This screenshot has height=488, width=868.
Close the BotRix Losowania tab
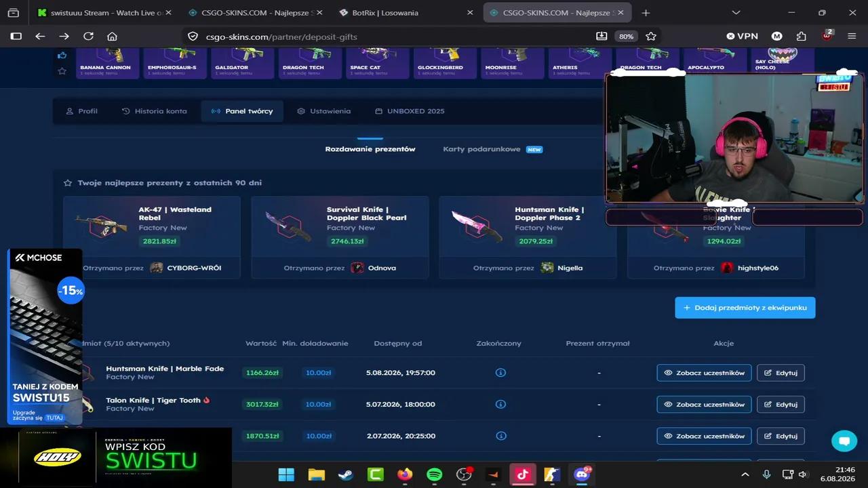470,12
